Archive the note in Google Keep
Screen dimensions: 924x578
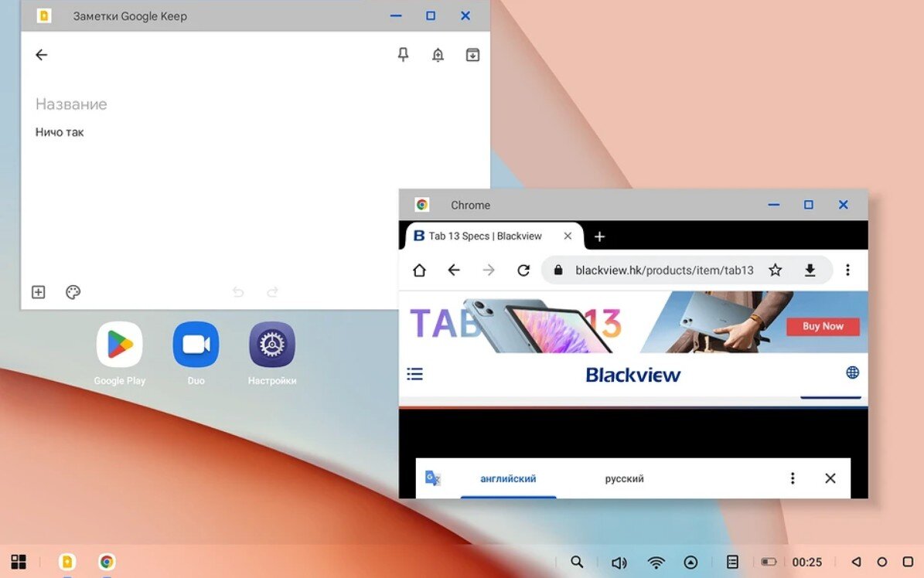tap(472, 54)
